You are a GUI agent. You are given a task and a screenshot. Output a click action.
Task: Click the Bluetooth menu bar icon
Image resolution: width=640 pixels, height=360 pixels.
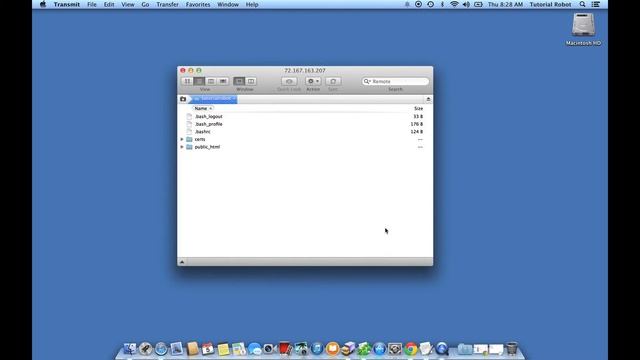coord(442,4)
